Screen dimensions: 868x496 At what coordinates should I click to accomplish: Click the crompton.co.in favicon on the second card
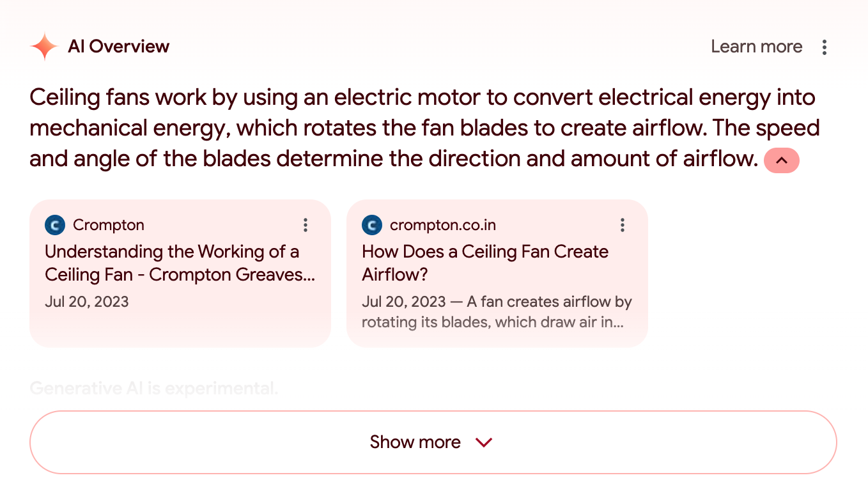pos(371,225)
